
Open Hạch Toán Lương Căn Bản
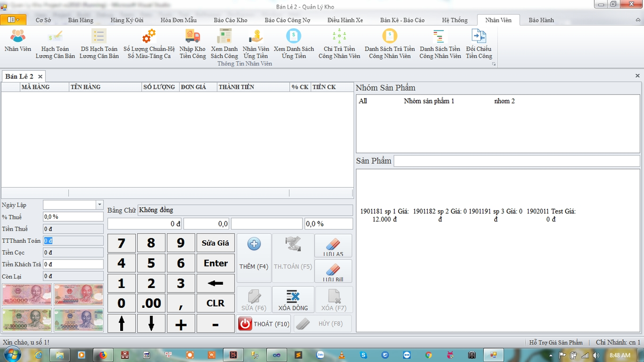pyautogui.click(x=55, y=43)
